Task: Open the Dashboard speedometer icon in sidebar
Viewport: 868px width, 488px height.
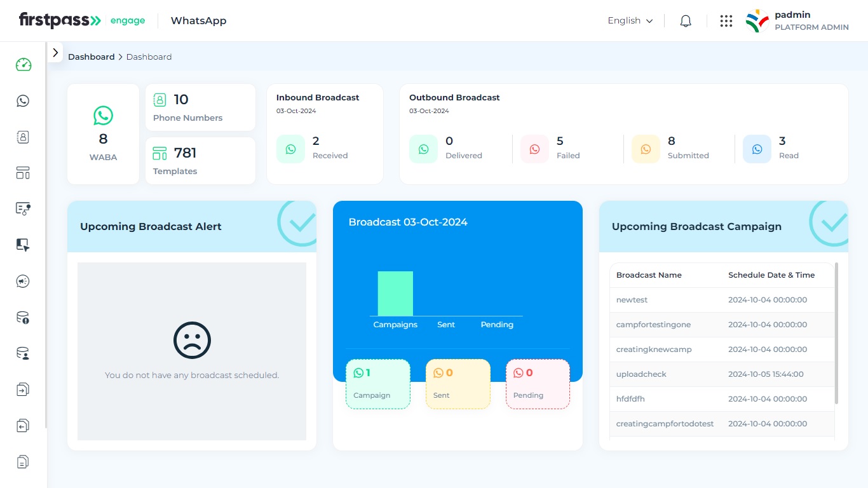Action: [x=23, y=64]
